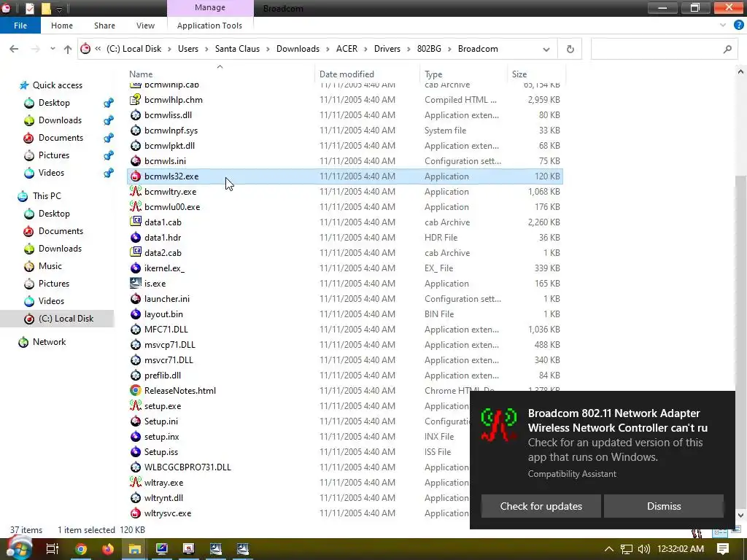Select Music in the navigation pane
747x560 pixels.
point(50,265)
